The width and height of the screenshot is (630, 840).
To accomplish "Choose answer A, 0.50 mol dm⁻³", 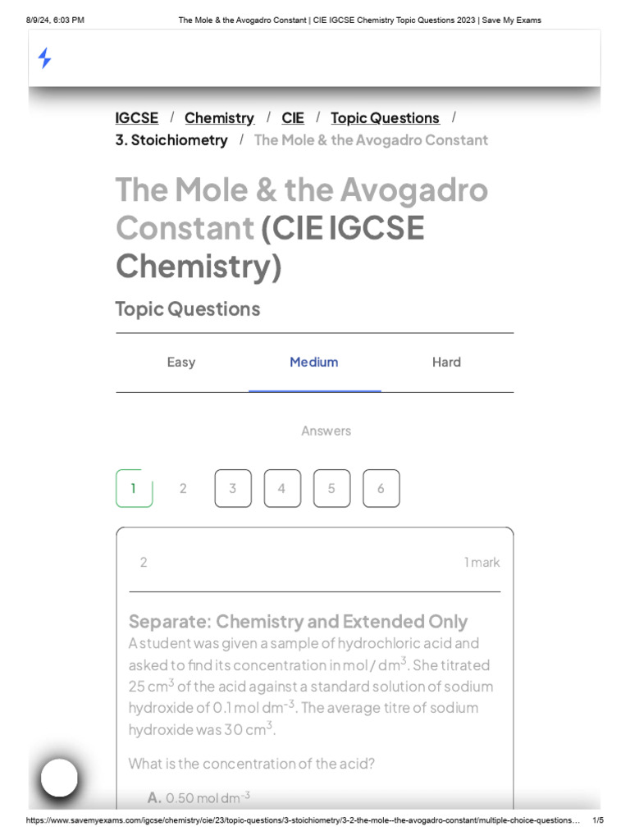I will click(199, 797).
